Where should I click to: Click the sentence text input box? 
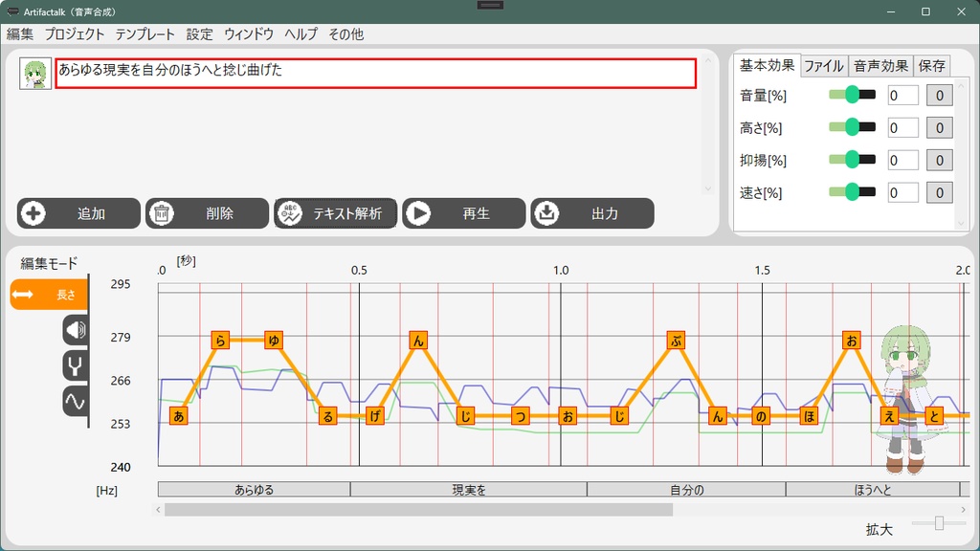coord(375,73)
